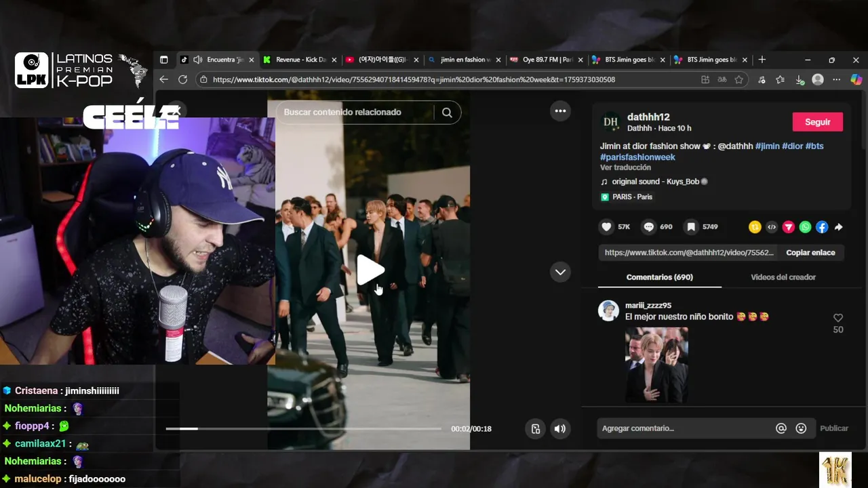Click the Seguir follow button

pyautogui.click(x=817, y=122)
